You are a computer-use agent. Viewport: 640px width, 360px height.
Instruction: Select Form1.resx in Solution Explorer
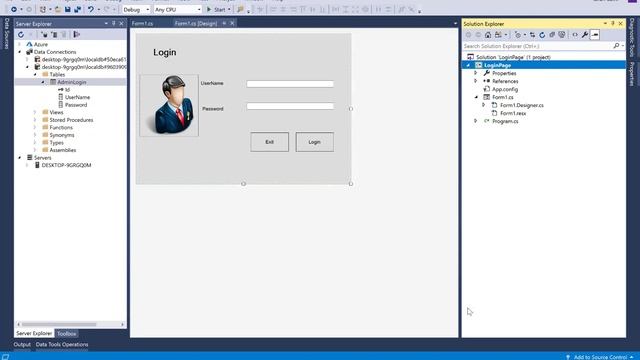[x=513, y=113]
